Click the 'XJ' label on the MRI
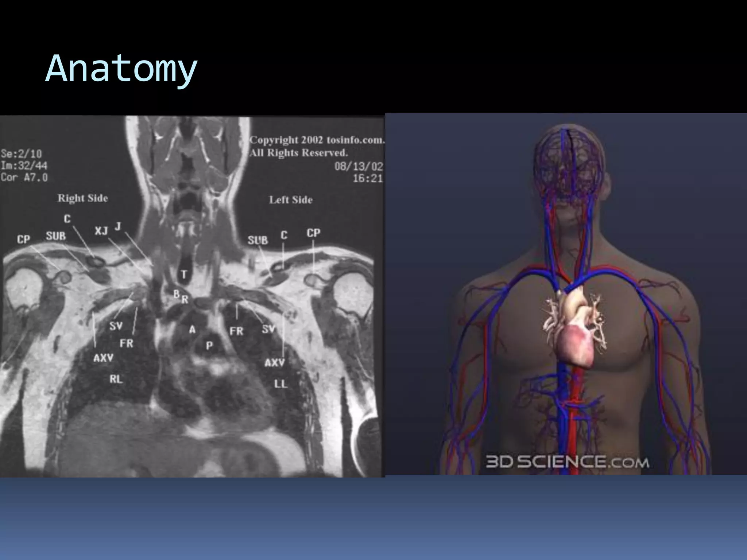This screenshot has width=747, height=560. (101, 231)
